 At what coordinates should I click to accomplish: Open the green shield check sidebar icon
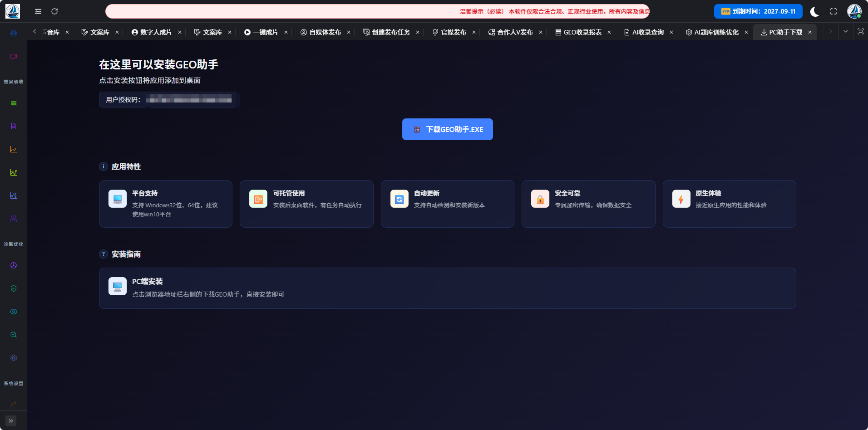coord(13,288)
